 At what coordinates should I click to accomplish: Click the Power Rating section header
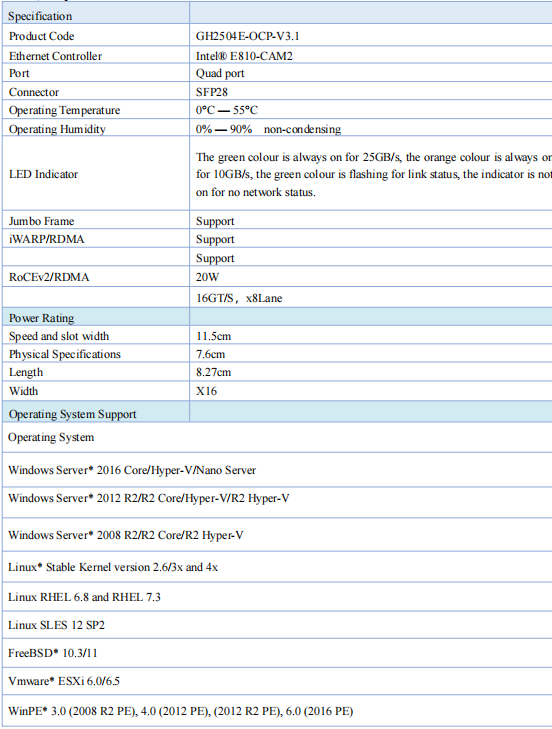[41, 318]
